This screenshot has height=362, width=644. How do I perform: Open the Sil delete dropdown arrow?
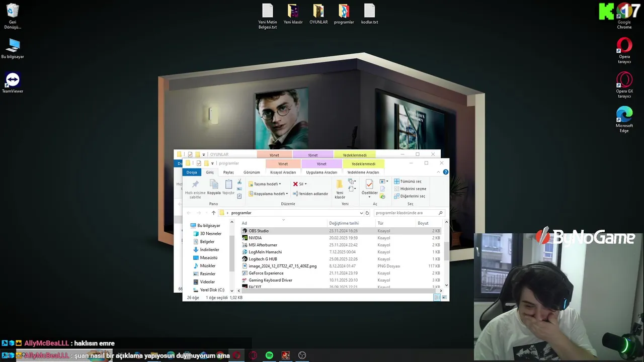[305, 184]
